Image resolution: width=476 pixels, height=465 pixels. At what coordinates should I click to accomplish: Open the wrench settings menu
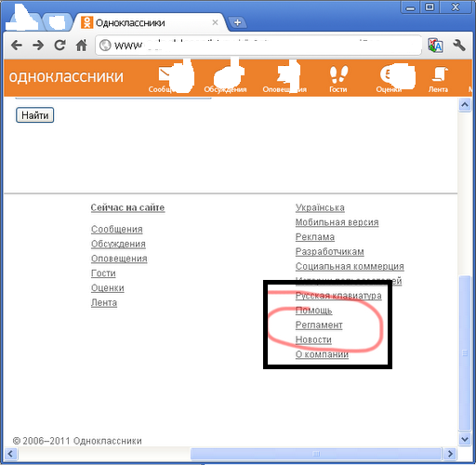point(459,46)
